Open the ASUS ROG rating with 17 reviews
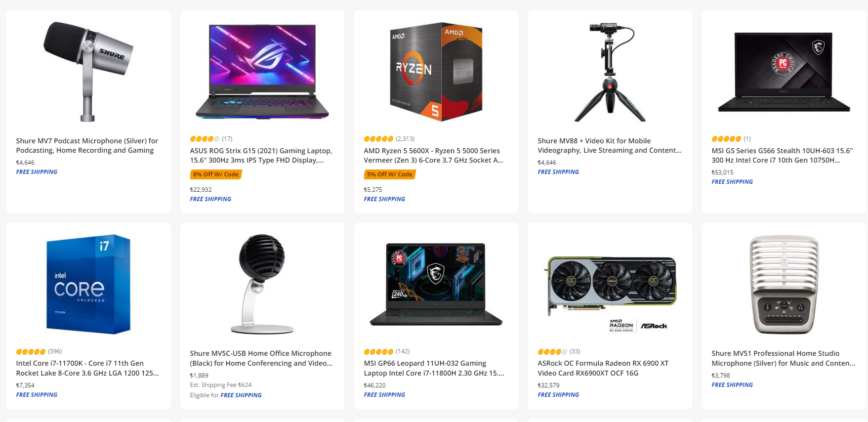Screen dimensions: 868x422 [x=211, y=139]
